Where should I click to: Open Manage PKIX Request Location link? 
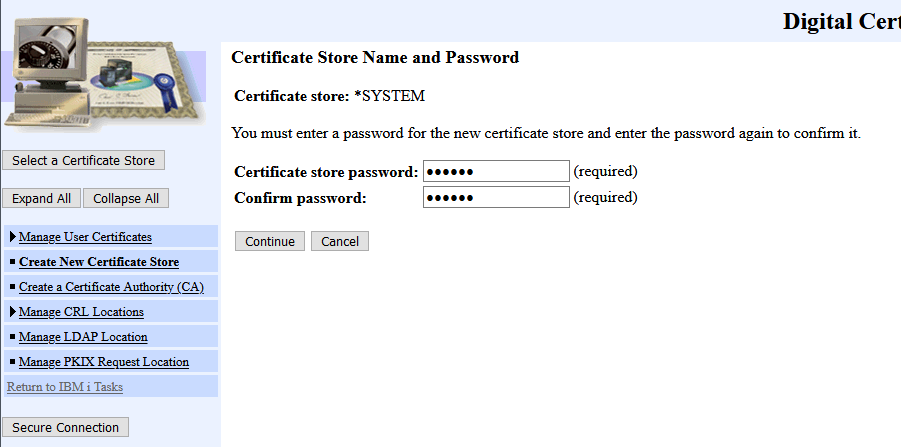pos(103,362)
